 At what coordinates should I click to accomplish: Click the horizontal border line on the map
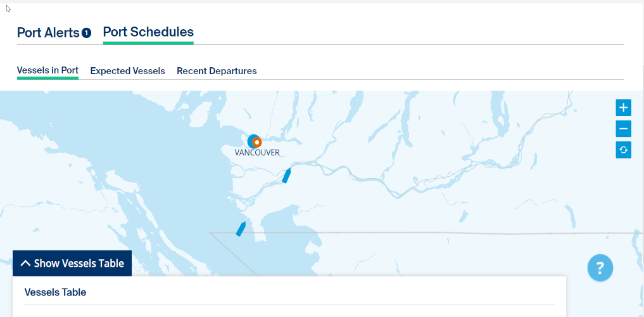(x=427, y=233)
